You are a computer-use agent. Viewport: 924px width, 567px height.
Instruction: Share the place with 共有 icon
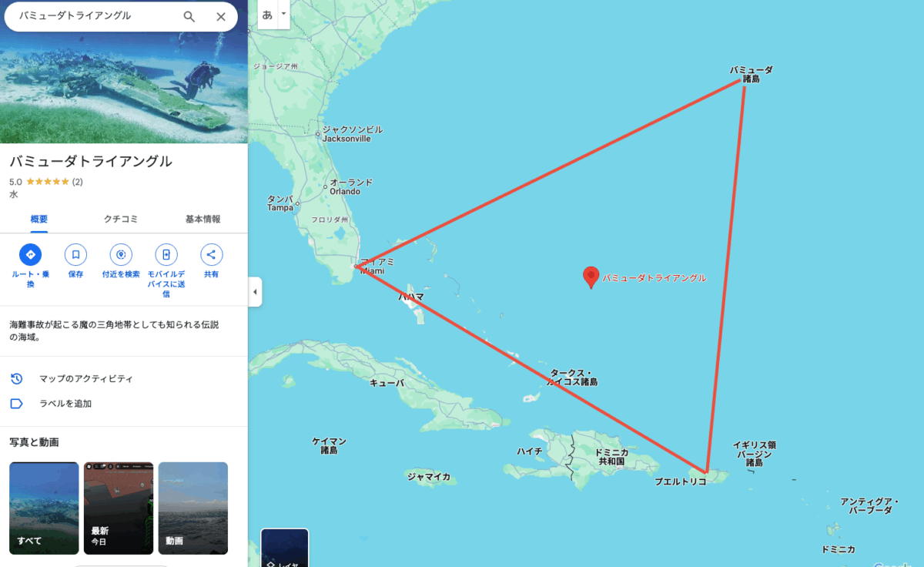click(211, 254)
